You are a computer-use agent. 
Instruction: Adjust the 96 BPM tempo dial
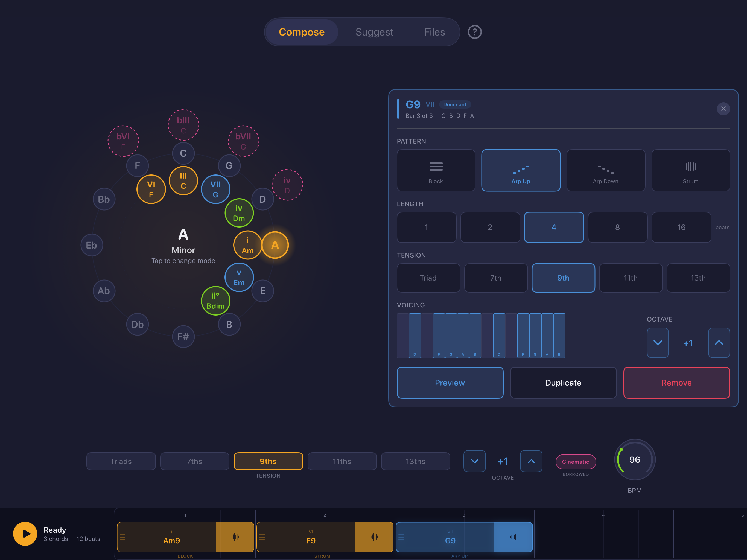pos(635,460)
